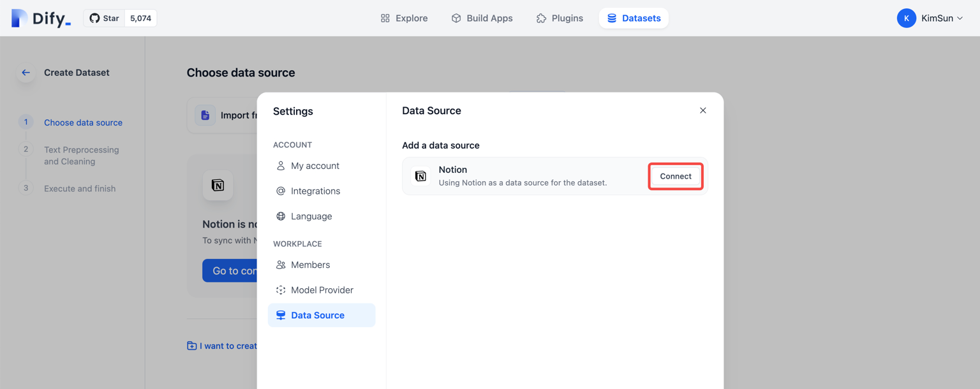Viewport: 980px width, 389px height.
Task: Click the Model Provider icon
Action: (x=281, y=290)
